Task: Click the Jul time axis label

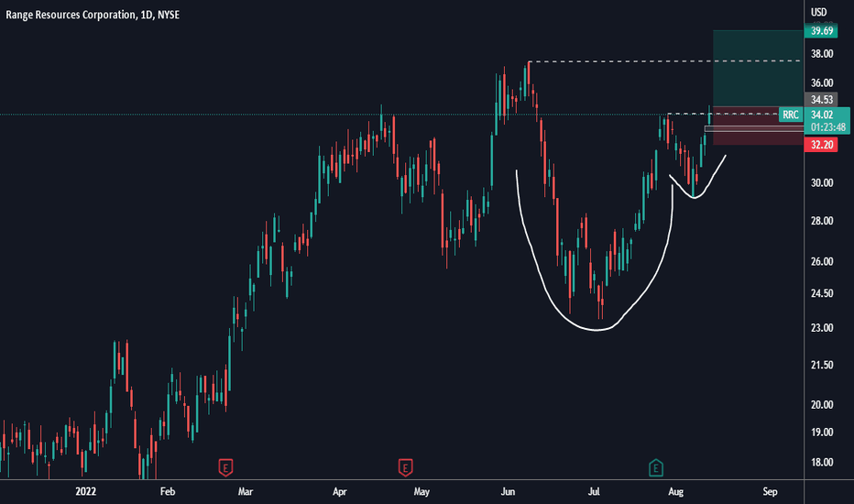Action: tap(594, 491)
